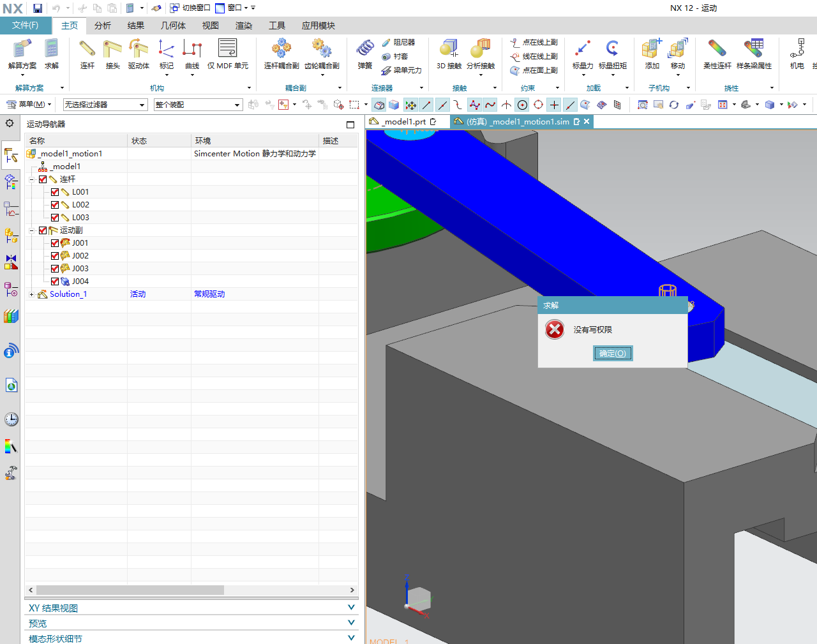This screenshot has width=817, height=644.
Task: Click the 求解 (Solve) ribbon icon
Action: [x=52, y=54]
